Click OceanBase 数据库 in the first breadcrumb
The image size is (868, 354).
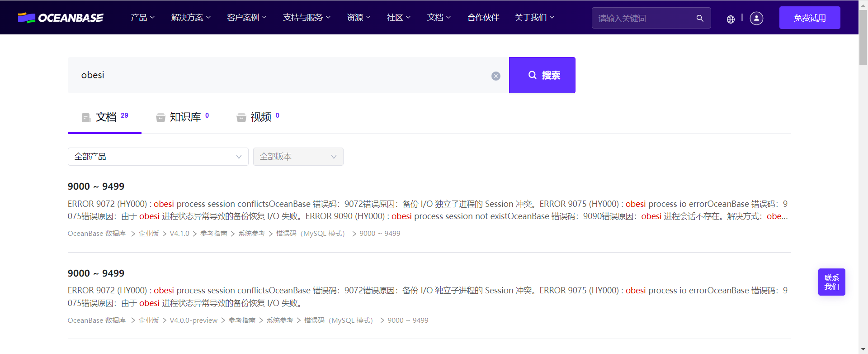coord(97,234)
